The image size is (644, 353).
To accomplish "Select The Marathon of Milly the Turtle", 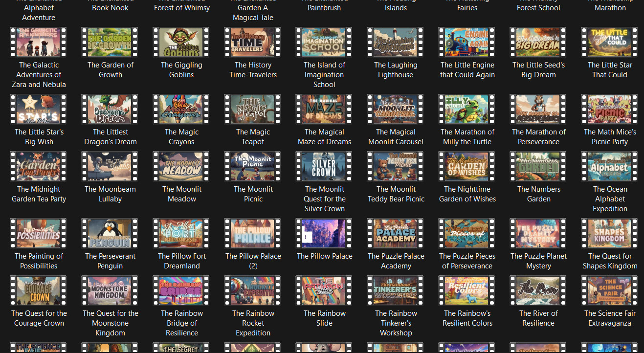I will [467, 110].
